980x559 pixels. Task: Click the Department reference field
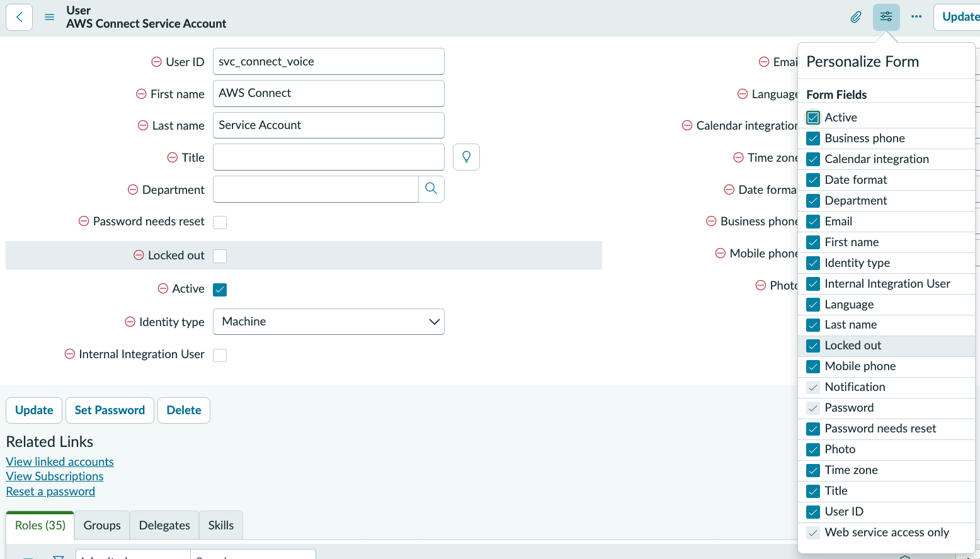316,189
